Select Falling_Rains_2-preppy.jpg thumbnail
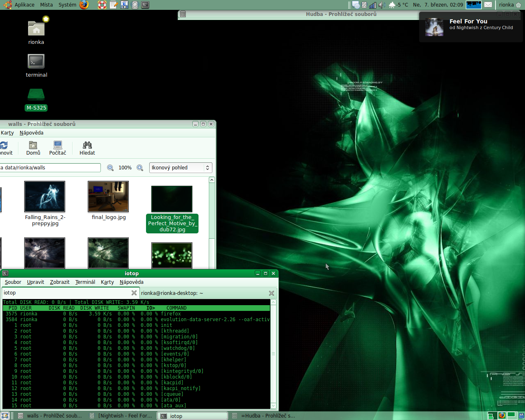 (45, 196)
